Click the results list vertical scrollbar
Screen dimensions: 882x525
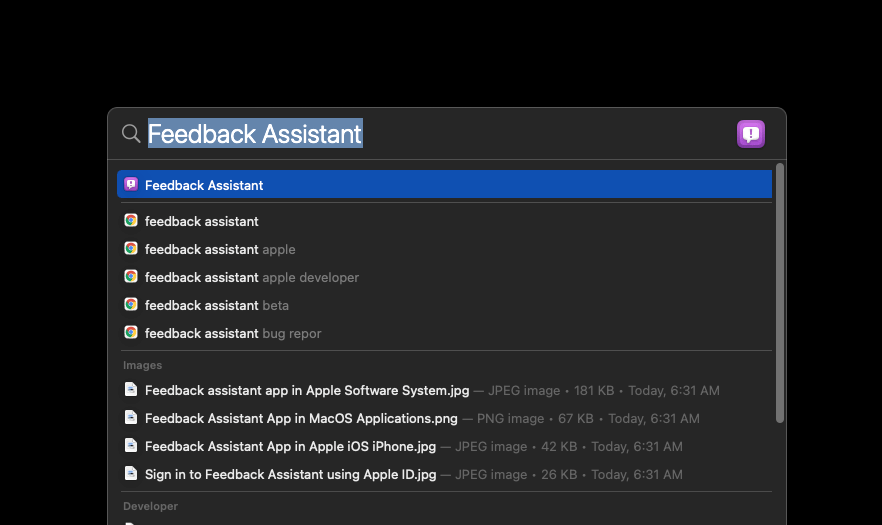780,293
